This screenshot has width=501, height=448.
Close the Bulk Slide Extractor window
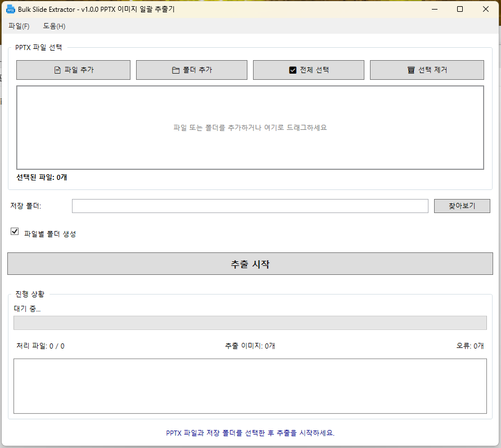pyautogui.click(x=486, y=9)
